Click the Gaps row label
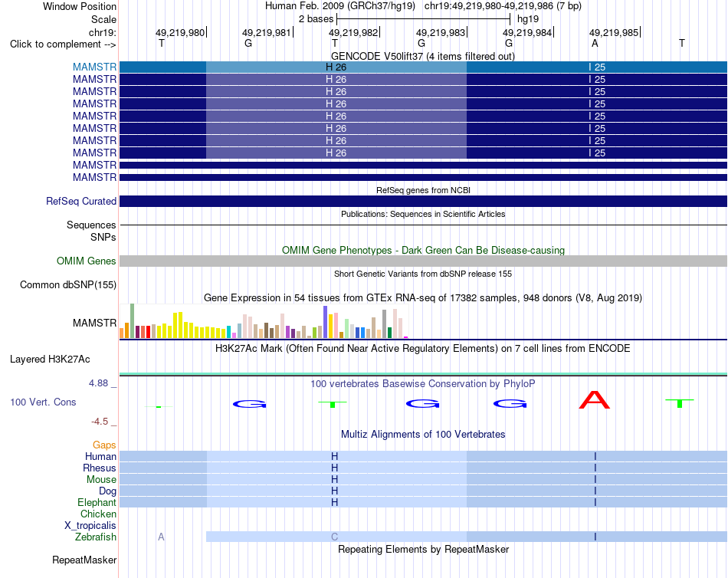Image resolution: width=728 pixels, height=578 pixels. (x=104, y=445)
